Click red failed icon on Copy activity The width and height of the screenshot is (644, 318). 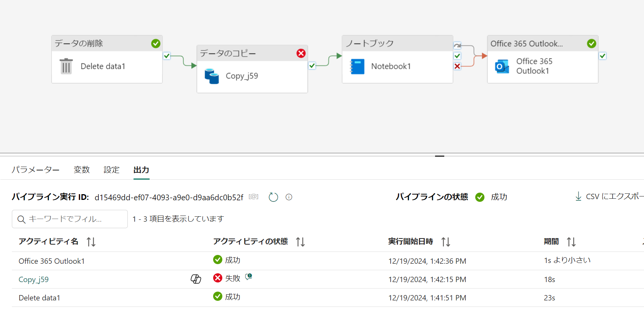coord(301,54)
